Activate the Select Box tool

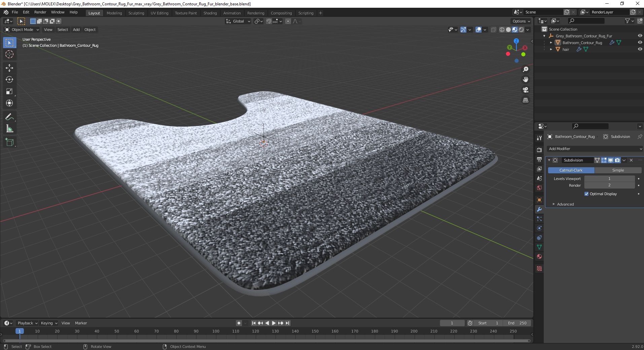(x=9, y=42)
